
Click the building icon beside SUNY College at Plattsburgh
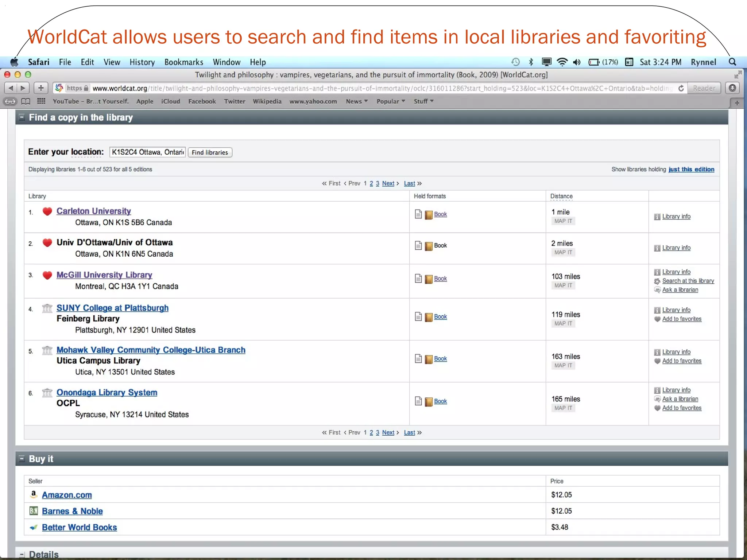[x=47, y=308]
